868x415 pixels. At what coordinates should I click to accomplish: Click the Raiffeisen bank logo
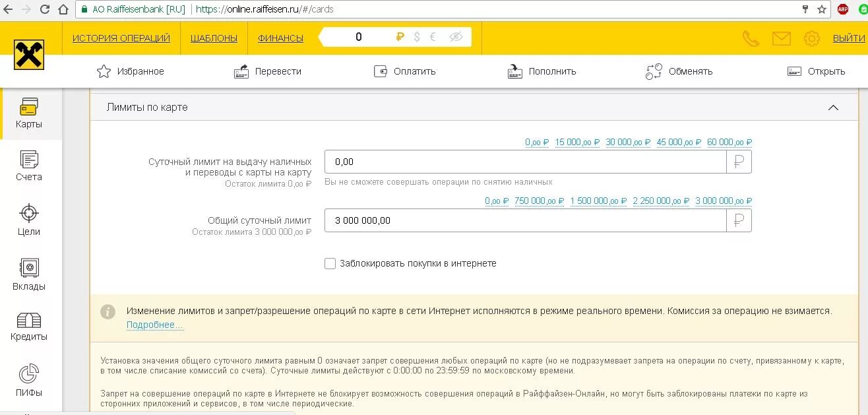(x=29, y=54)
